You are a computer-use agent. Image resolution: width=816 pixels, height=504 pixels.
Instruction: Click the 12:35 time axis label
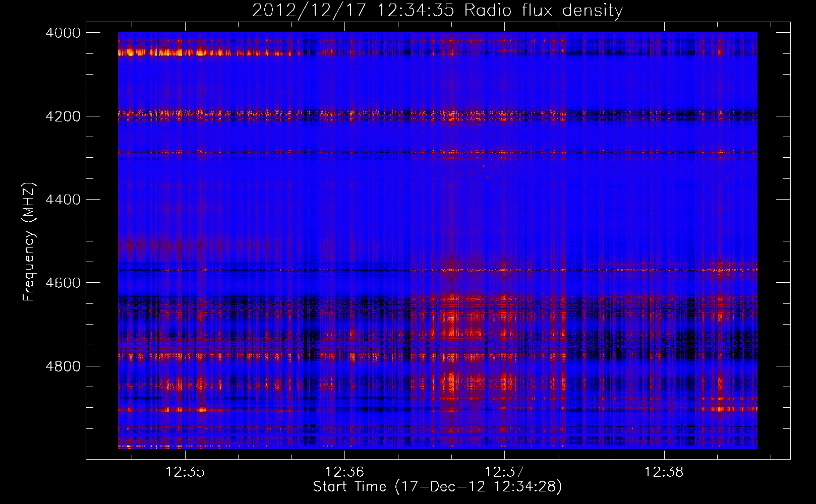pos(186,472)
